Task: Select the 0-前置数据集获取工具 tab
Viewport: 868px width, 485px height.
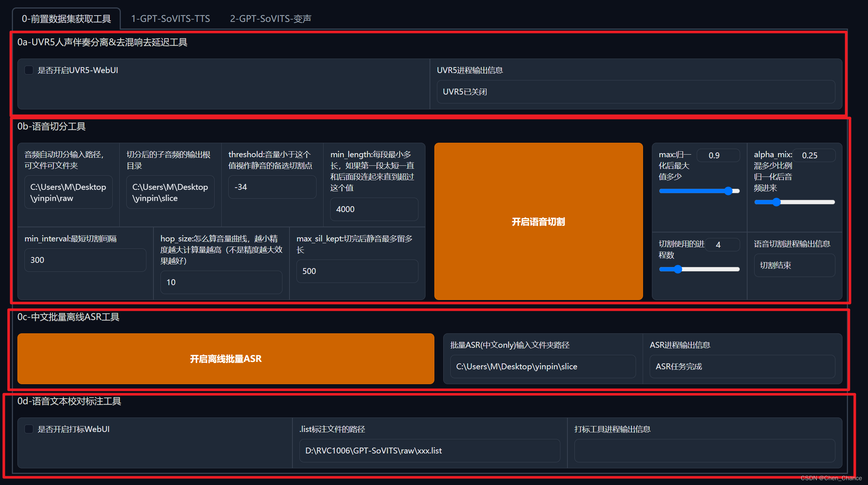Action: tap(66, 19)
